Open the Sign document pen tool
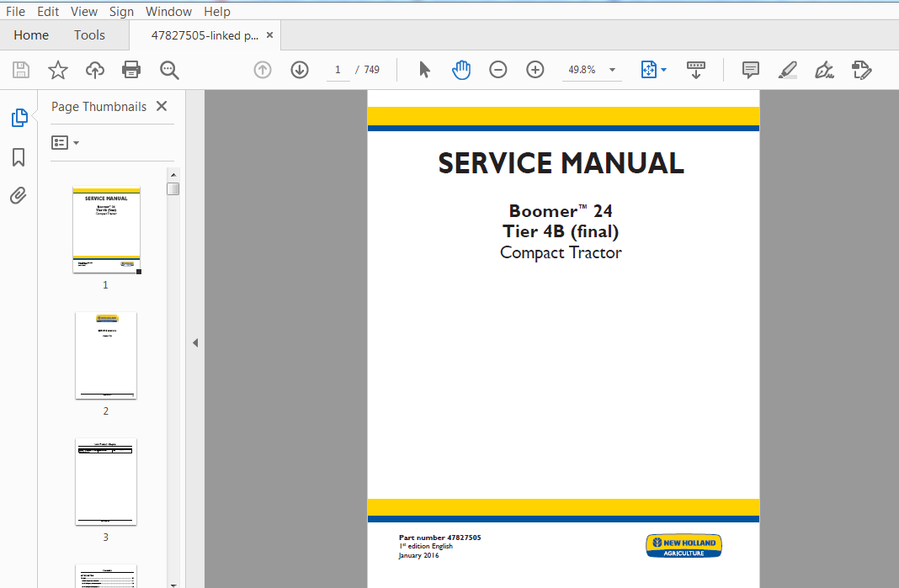Image resolution: width=899 pixels, height=588 pixels. [x=824, y=70]
